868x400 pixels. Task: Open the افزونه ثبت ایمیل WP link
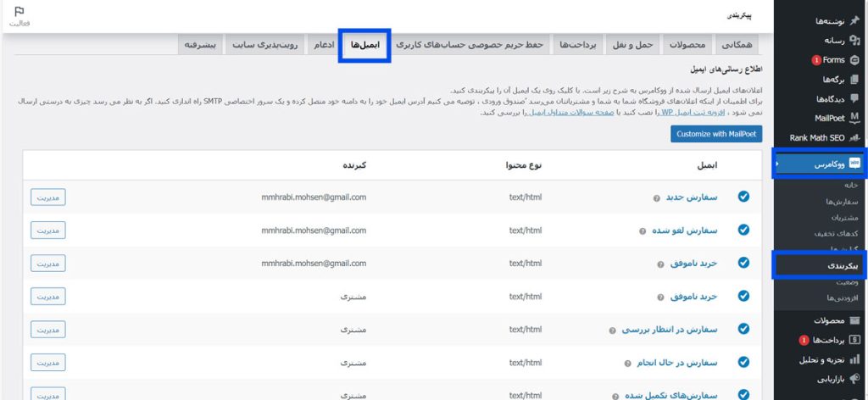694,113
